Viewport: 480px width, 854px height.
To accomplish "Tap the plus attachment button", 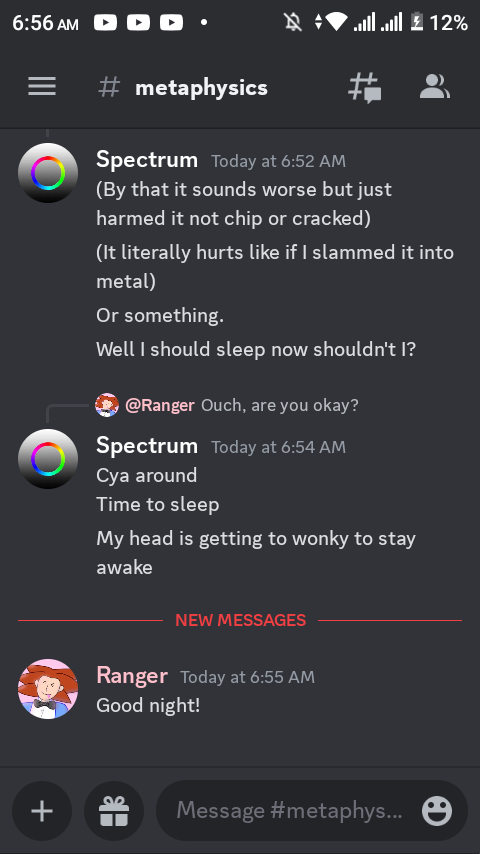I will 42,812.
